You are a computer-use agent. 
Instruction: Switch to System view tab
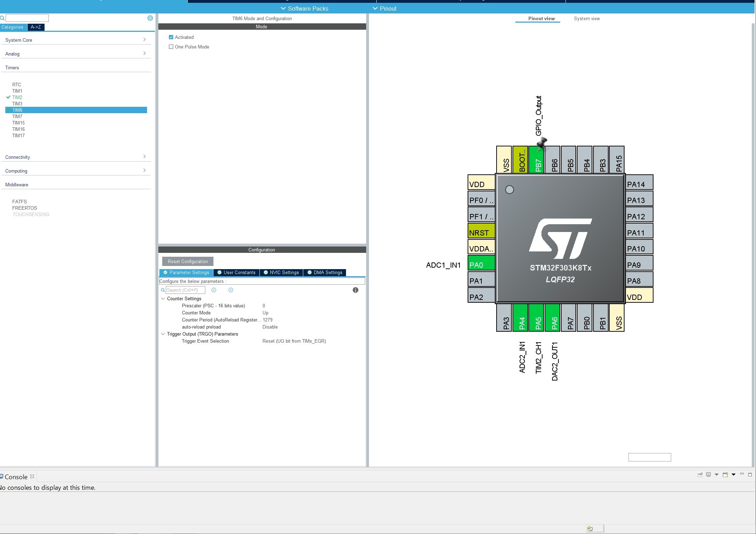pyautogui.click(x=586, y=18)
